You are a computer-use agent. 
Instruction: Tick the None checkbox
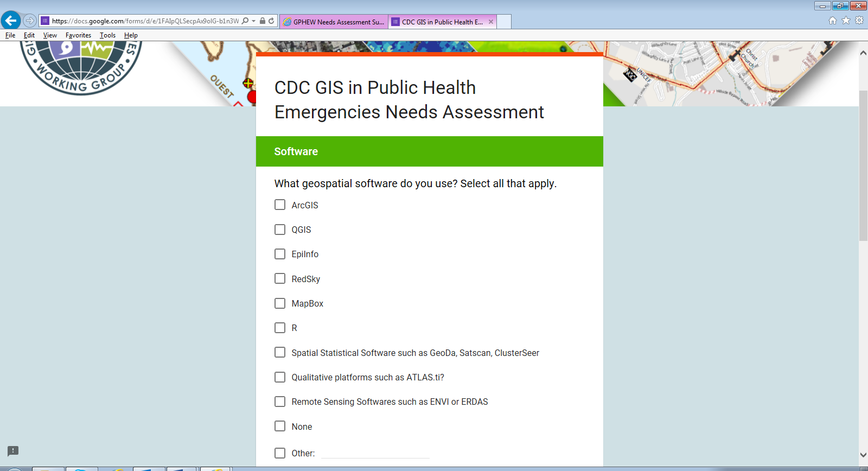(x=280, y=426)
